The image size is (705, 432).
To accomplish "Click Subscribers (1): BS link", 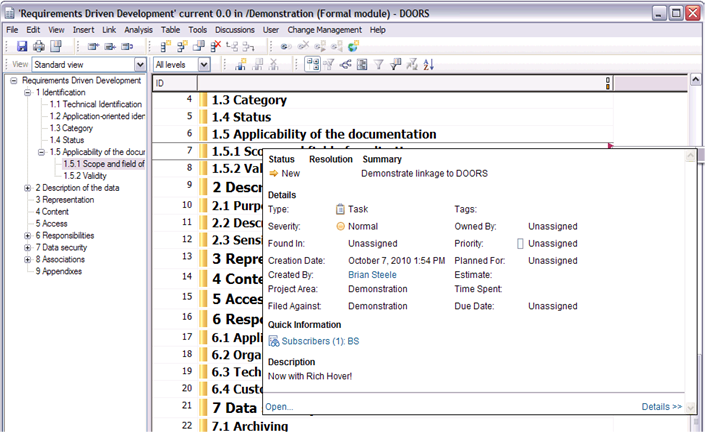I will coord(320,341).
